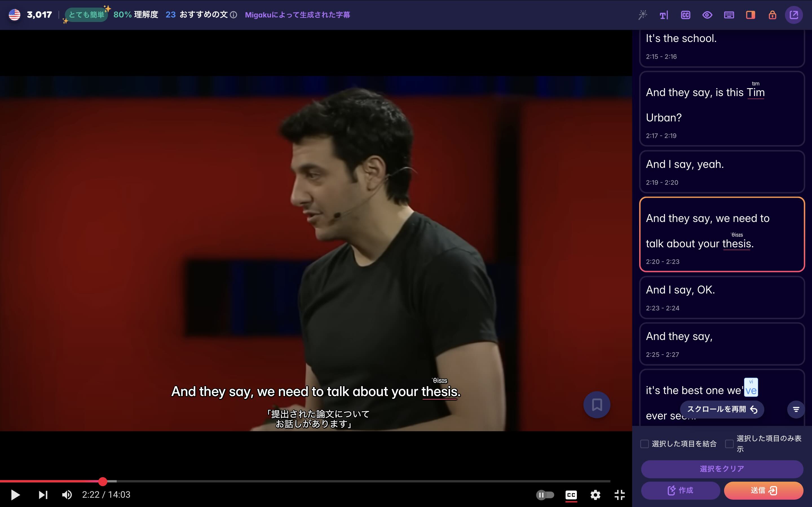Open the subtitle filter icon in sidebar
The width and height of the screenshot is (812, 507).
click(x=796, y=409)
